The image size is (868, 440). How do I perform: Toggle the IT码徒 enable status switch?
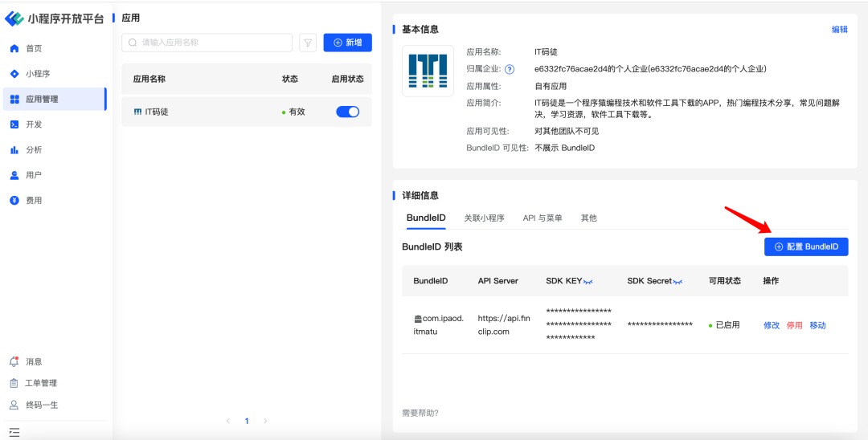(347, 112)
